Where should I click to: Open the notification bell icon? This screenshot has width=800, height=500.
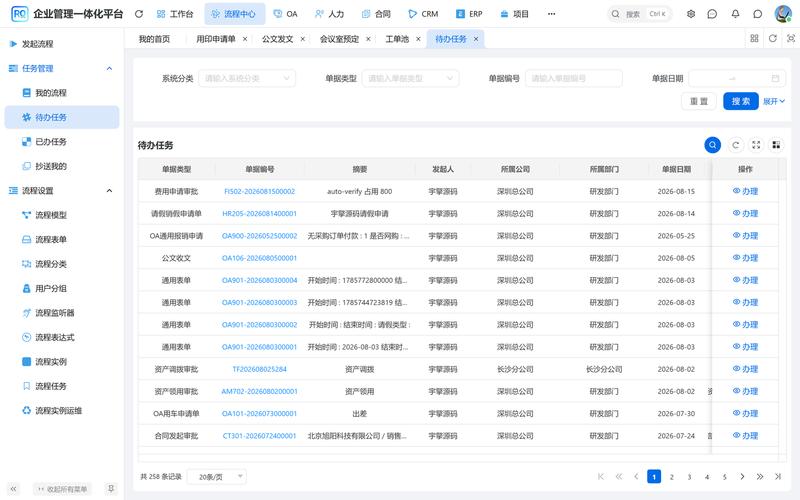735,14
